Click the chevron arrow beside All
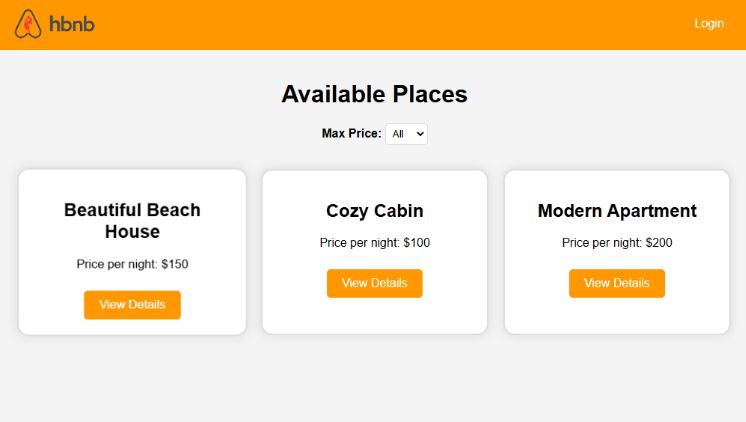 [x=419, y=134]
